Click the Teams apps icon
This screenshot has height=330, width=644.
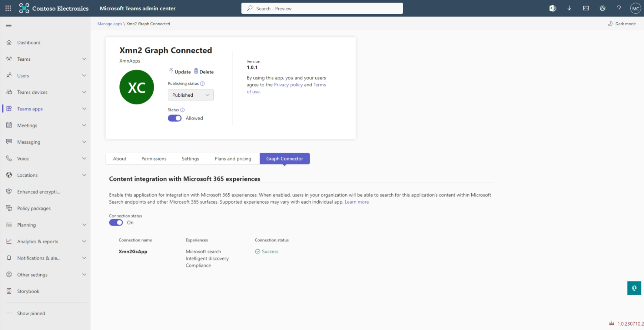(9, 109)
